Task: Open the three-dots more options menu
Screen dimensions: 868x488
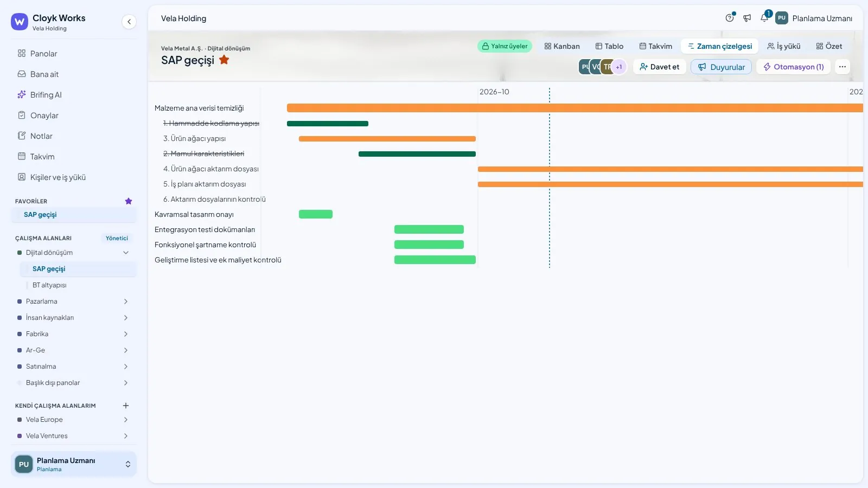Action: 843,67
